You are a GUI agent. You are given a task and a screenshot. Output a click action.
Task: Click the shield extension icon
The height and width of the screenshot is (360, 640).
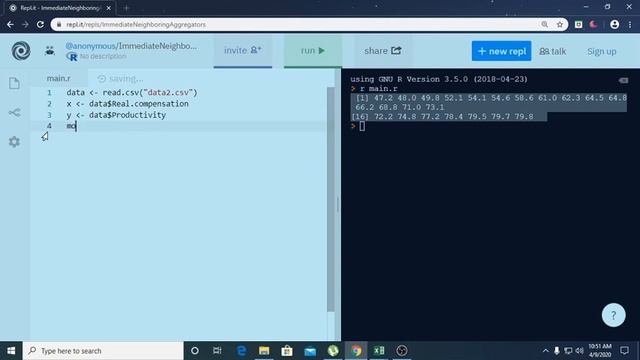tap(578, 24)
